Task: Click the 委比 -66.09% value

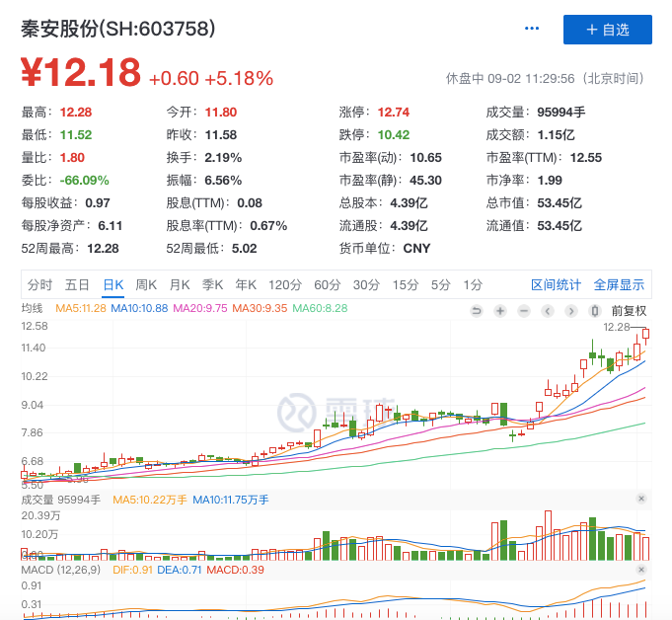Action: tap(85, 181)
